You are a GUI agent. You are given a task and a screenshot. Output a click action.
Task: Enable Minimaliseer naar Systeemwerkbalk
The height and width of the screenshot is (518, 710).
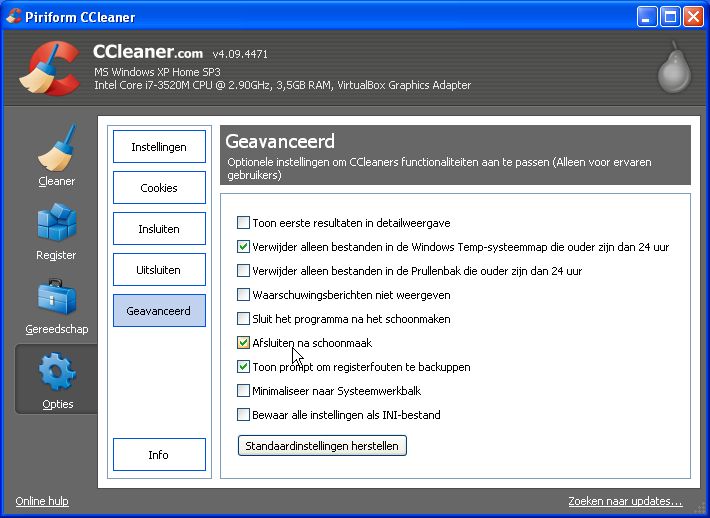[x=243, y=390]
